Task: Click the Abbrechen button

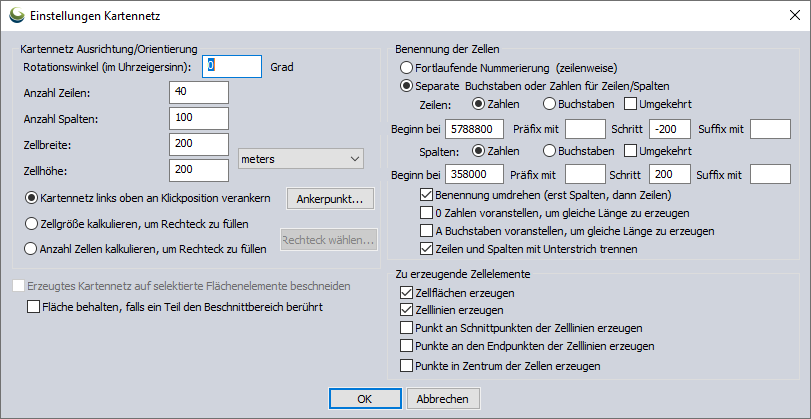Action: [x=443, y=399]
